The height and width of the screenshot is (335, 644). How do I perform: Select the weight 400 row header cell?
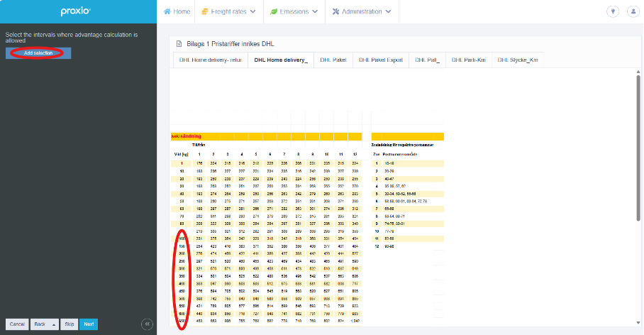coord(182,284)
